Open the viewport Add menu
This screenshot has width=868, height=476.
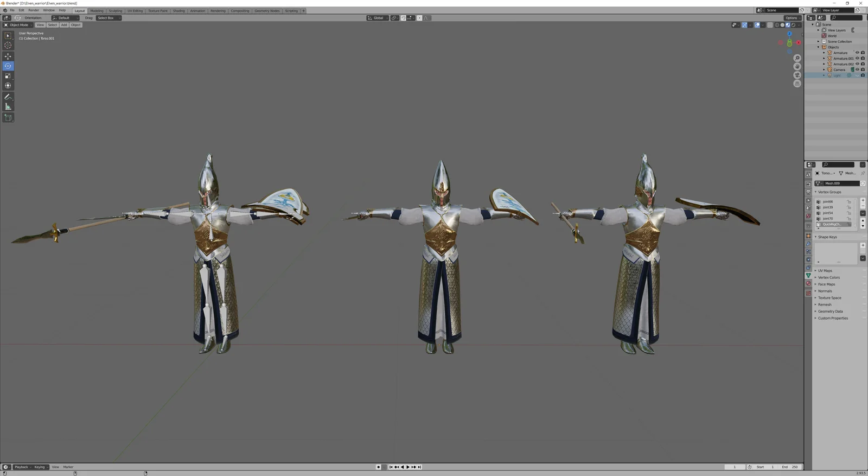(x=64, y=25)
